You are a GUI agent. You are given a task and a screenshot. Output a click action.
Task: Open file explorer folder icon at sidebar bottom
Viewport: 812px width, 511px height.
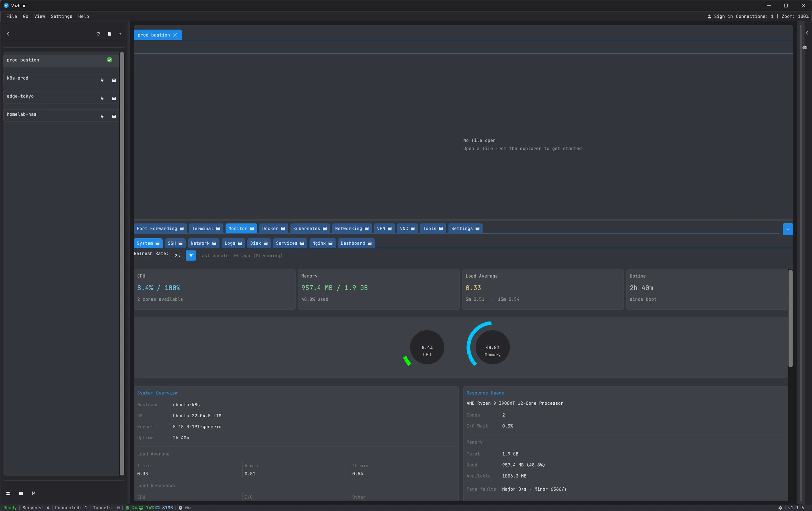pyautogui.click(x=21, y=493)
